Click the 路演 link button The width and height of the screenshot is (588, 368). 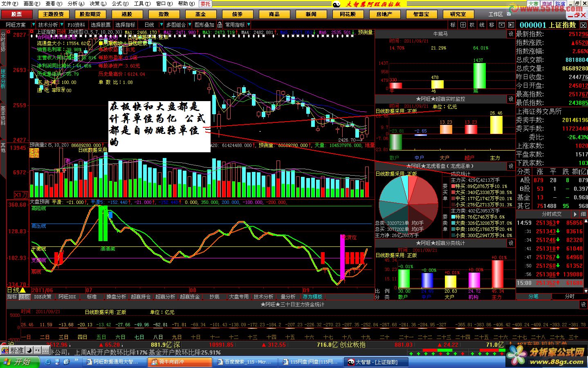560,4
